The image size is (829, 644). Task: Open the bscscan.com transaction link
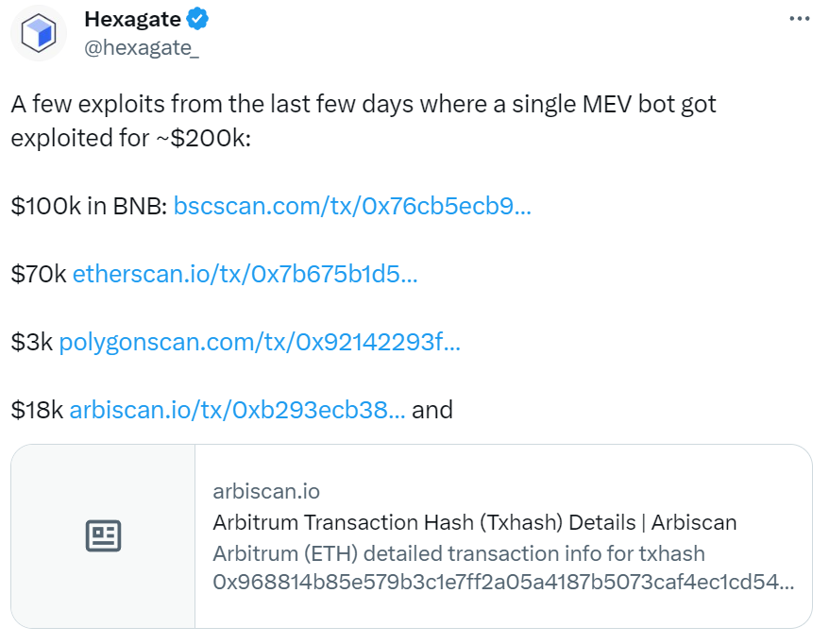[352, 206]
